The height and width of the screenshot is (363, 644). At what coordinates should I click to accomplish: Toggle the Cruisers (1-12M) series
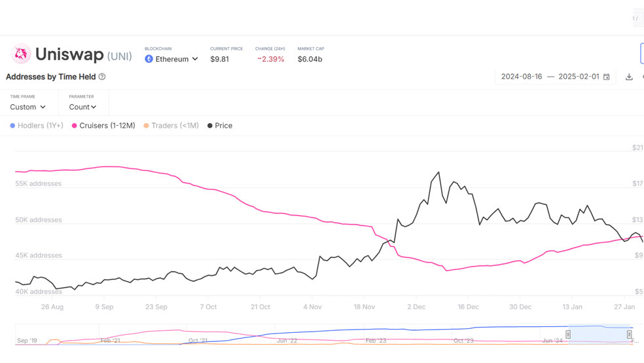pyautogui.click(x=103, y=126)
